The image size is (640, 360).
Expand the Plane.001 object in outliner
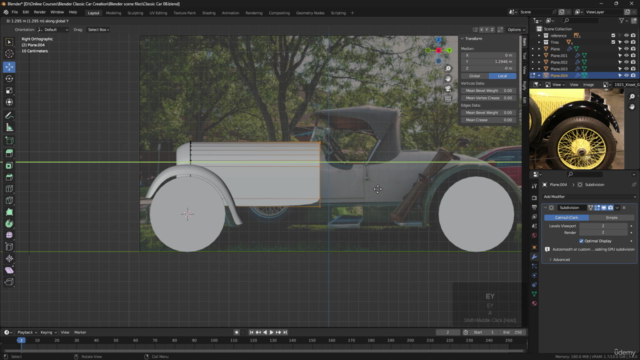tap(539, 56)
